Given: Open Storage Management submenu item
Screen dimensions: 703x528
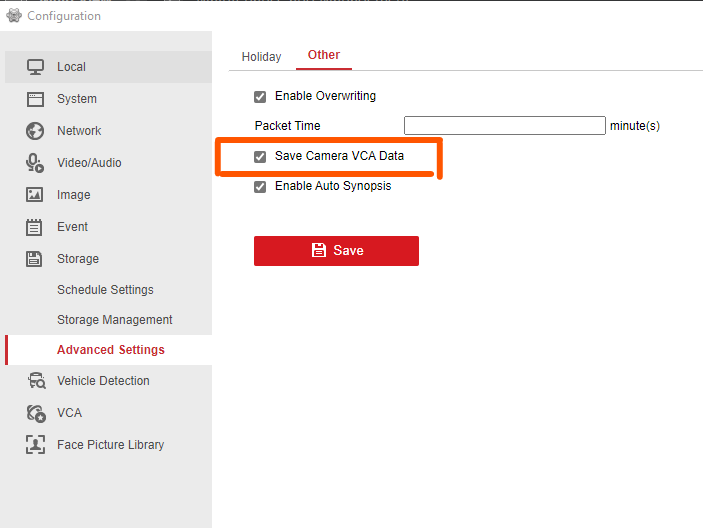Looking at the screenshot, I should tap(114, 320).
